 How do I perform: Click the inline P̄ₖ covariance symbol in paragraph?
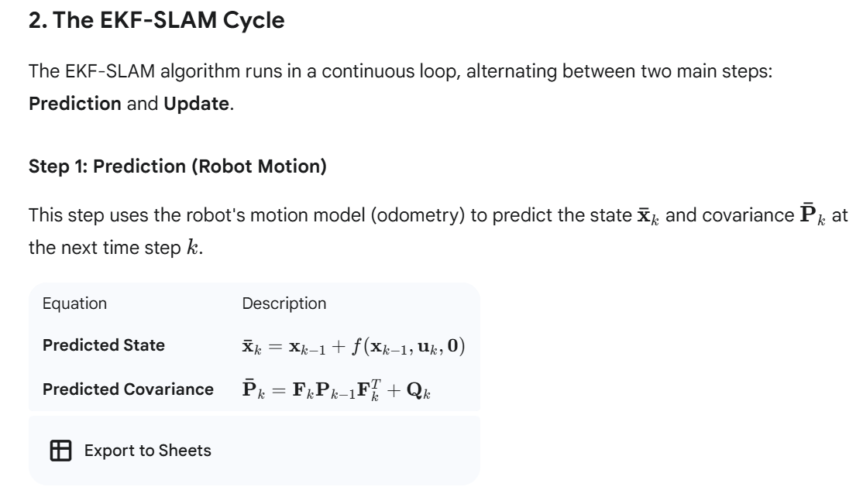[x=810, y=214]
